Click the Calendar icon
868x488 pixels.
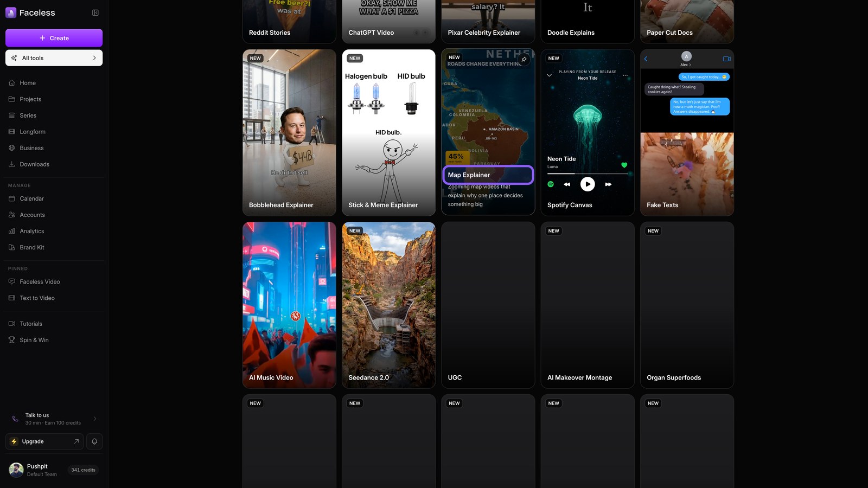click(x=12, y=198)
